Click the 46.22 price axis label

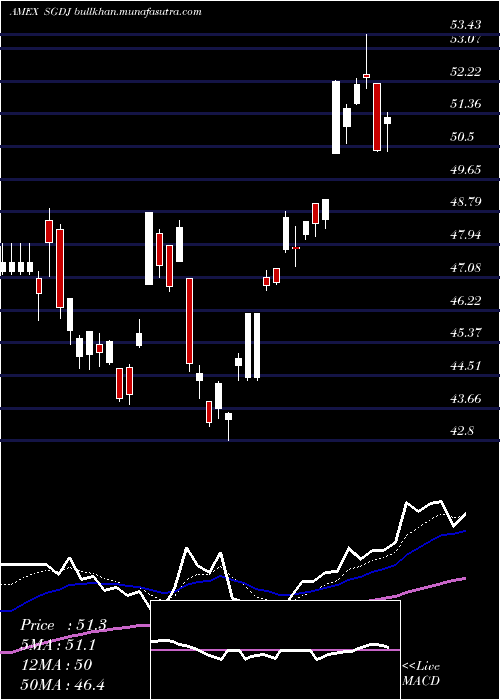[x=466, y=300]
